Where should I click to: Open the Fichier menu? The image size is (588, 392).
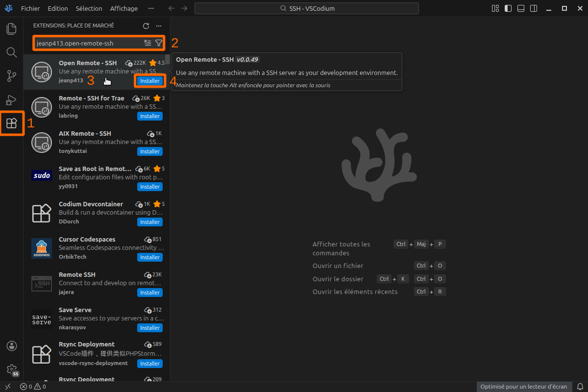[x=30, y=8]
